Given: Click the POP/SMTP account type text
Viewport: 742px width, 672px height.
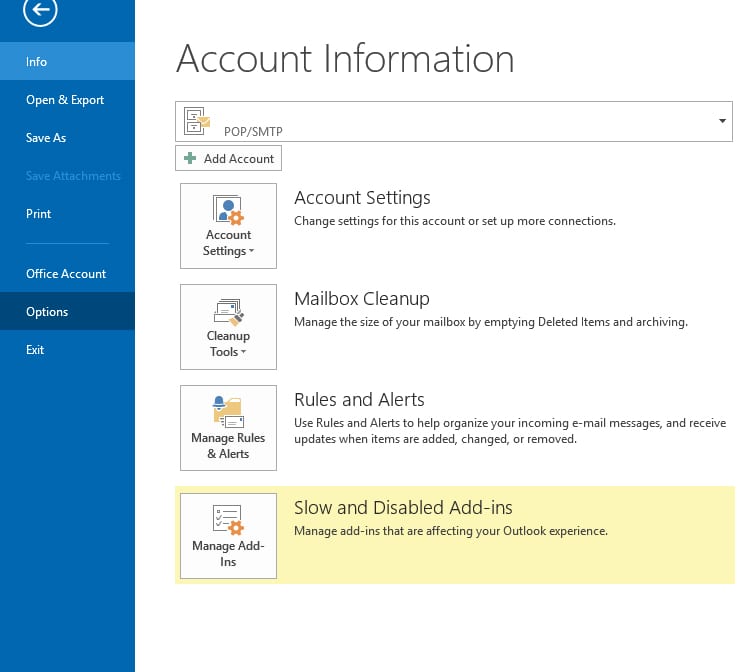Looking at the screenshot, I should (x=253, y=131).
